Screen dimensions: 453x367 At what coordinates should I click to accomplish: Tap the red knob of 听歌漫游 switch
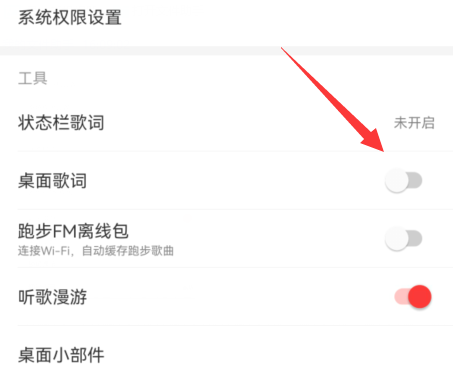420,297
